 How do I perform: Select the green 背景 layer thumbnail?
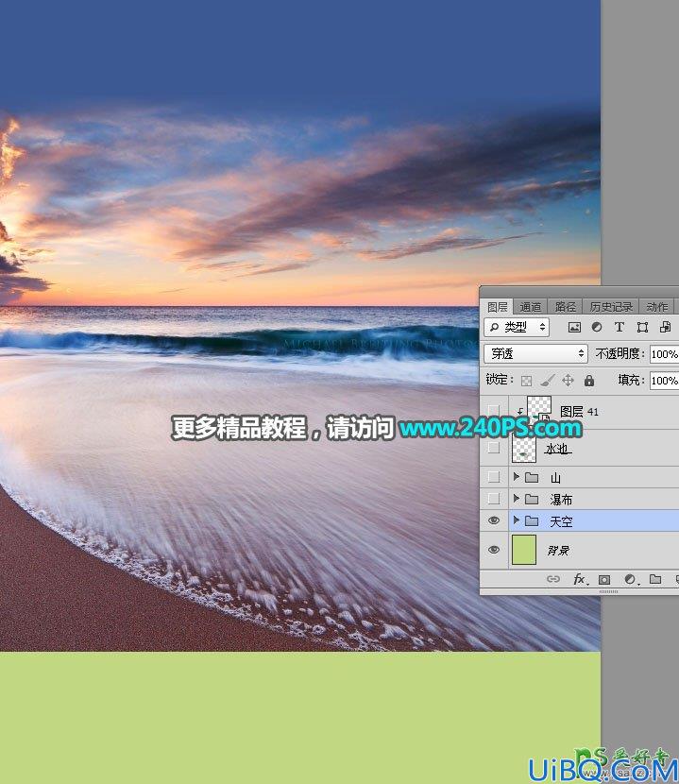(524, 550)
